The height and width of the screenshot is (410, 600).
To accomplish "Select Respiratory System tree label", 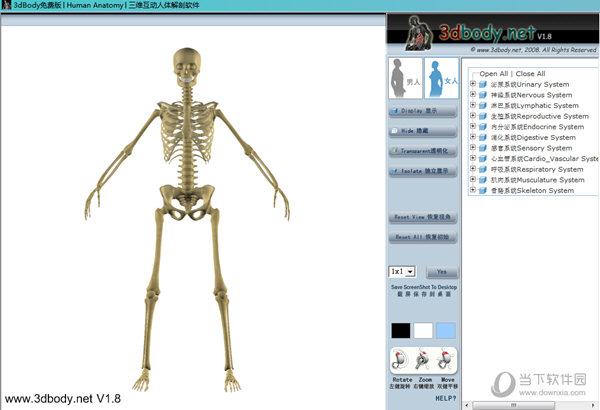I will point(537,169).
